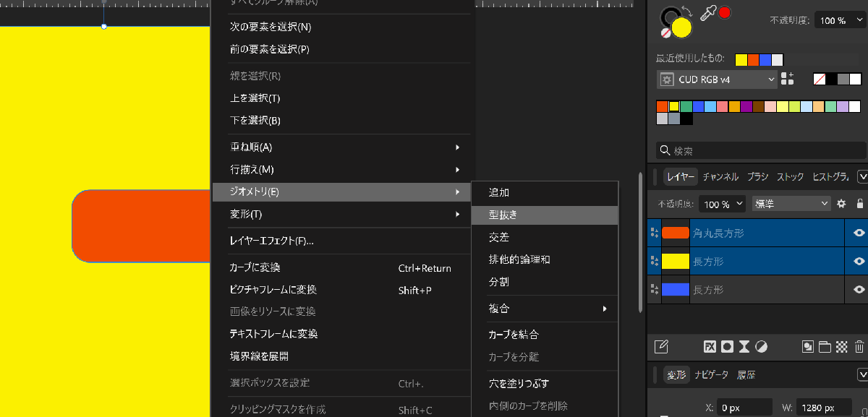Open the 標準 blend mode dropdown
Viewport: 868px width, 417px height.
click(791, 203)
